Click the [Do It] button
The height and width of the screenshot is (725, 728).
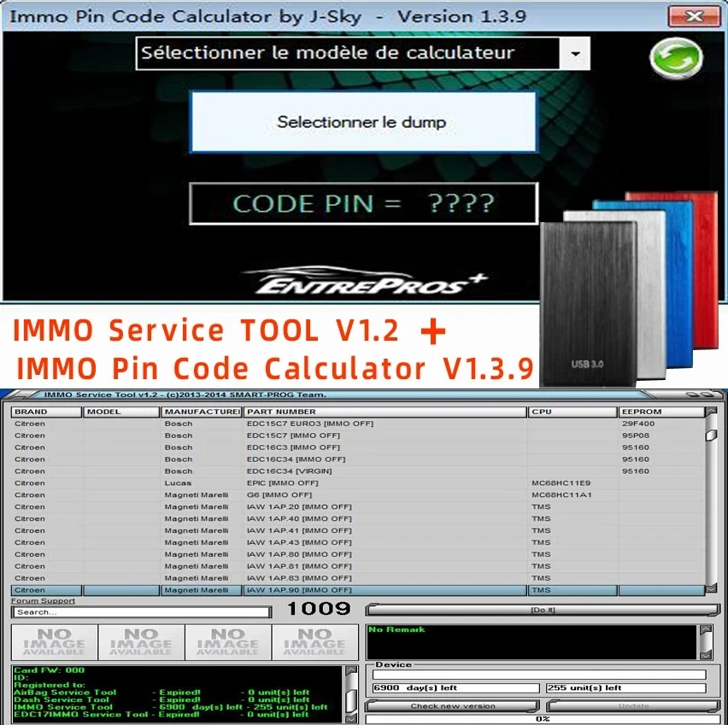(543, 610)
